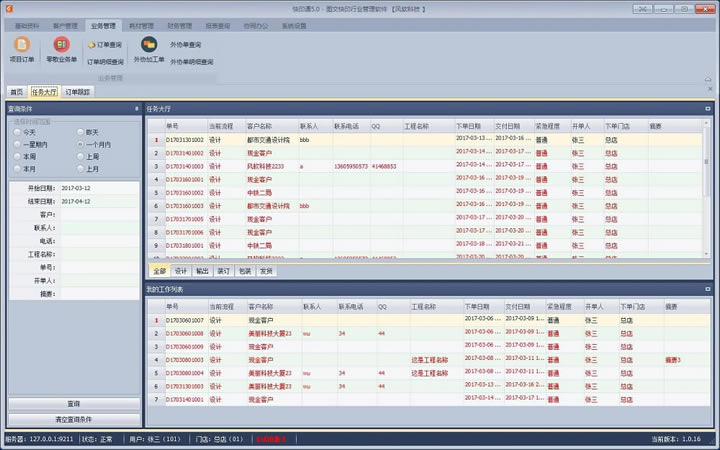Maximize the 我的工作列表 panel via its corner icon
The image size is (720, 450).
[x=708, y=289]
